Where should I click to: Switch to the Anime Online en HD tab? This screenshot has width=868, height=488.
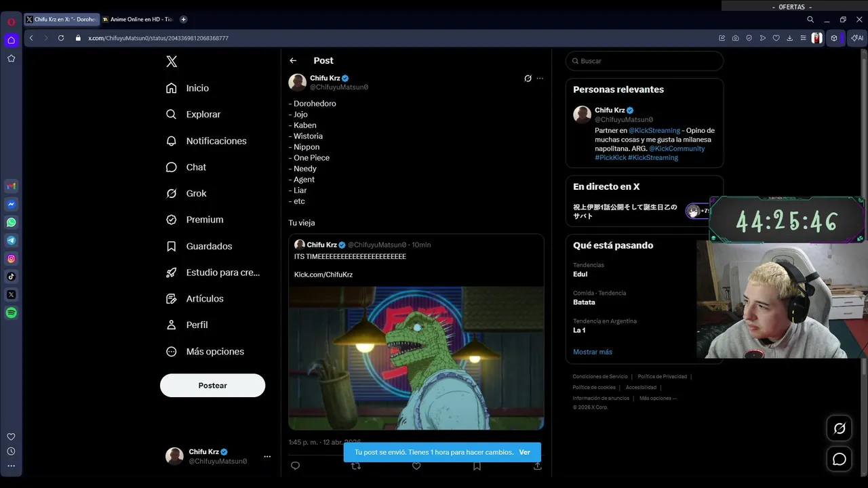click(x=138, y=20)
